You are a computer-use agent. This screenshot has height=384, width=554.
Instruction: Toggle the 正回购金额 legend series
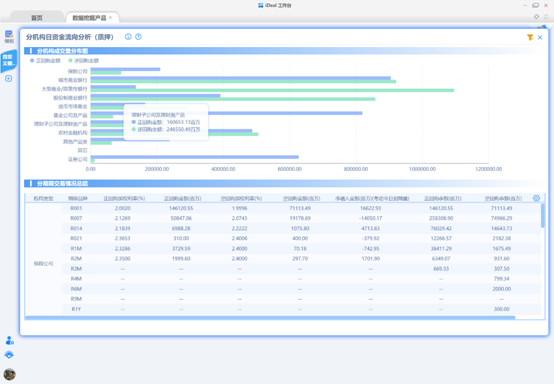click(45, 60)
